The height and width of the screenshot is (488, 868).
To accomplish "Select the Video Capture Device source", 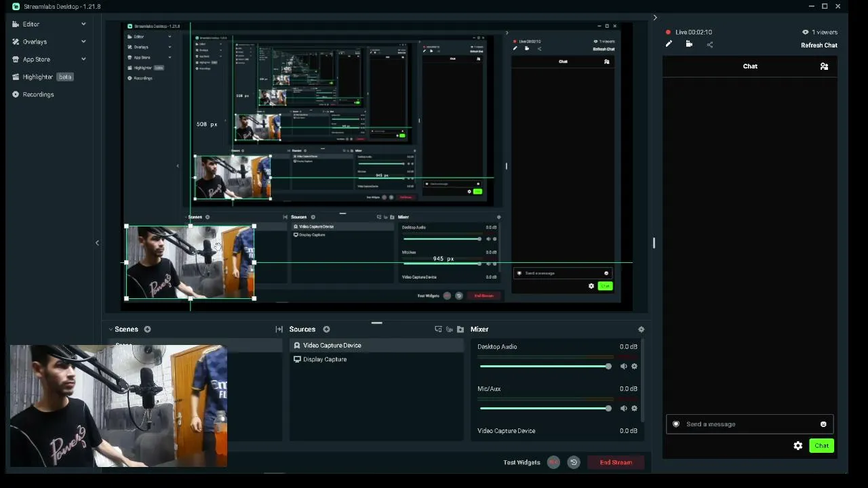I will tap(377, 346).
